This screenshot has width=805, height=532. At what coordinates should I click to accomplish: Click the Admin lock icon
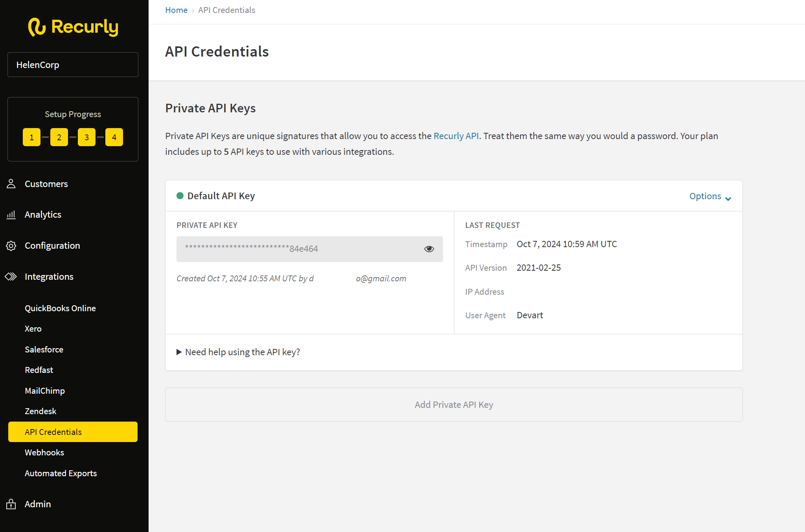coord(11,504)
